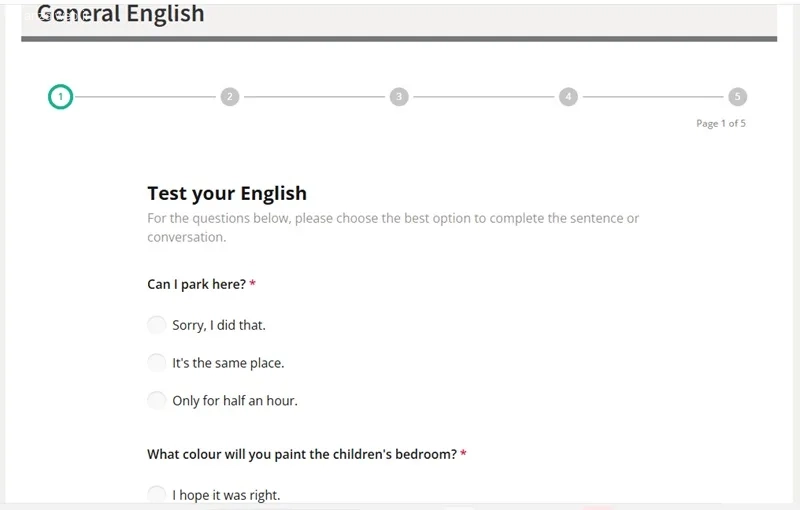The height and width of the screenshot is (510, 800).
Task: Pick radio 'I hope it was right.'
Action: pos(157,495)
